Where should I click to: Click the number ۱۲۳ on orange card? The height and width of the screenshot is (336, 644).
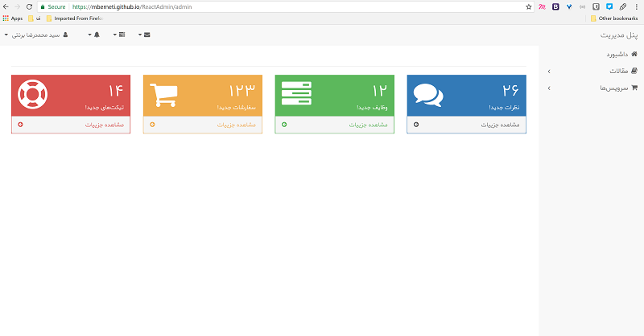[242, 90]
